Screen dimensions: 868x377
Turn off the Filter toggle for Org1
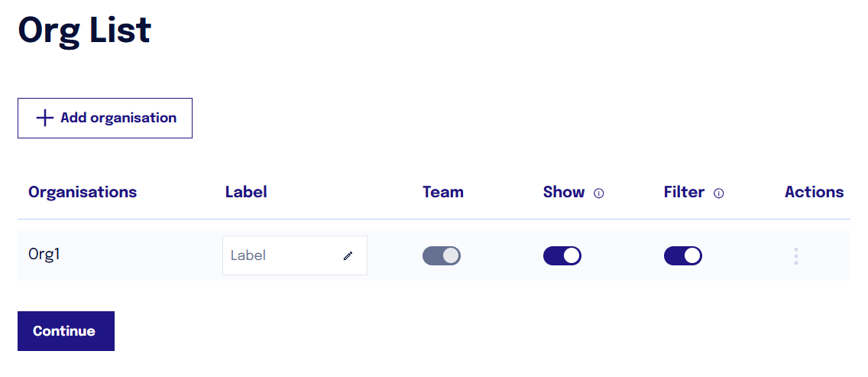(682, 255)
